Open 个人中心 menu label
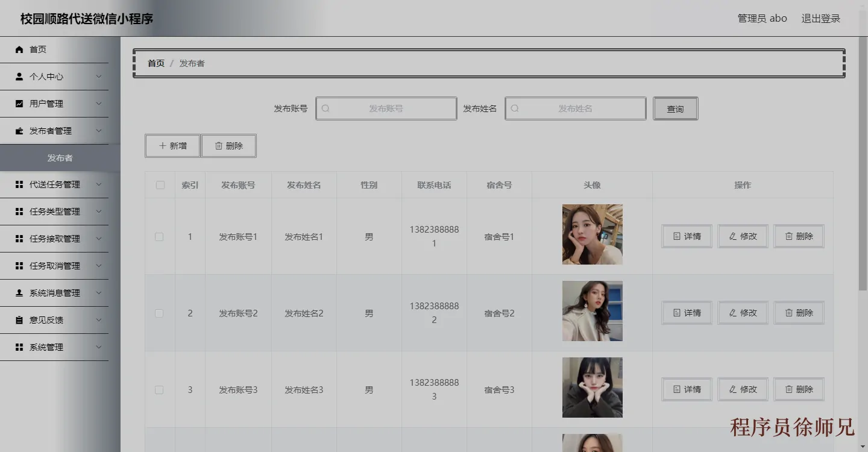This screenshot has width=868, height=452. click(46, 77)
